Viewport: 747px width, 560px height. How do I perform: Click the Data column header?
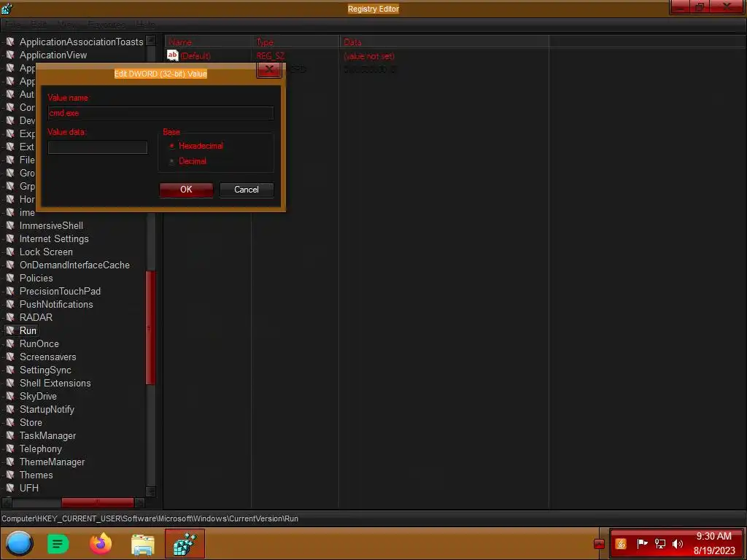point(444,42)
